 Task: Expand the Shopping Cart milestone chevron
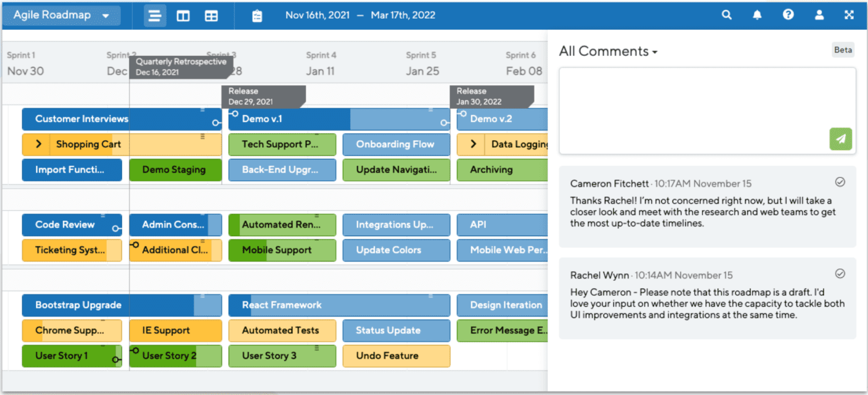(37, 144)
